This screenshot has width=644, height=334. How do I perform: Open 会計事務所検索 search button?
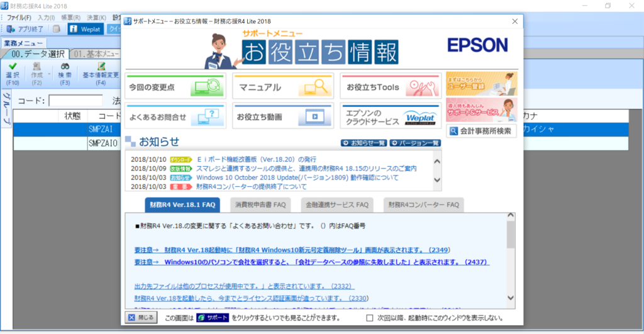[481, 131]
